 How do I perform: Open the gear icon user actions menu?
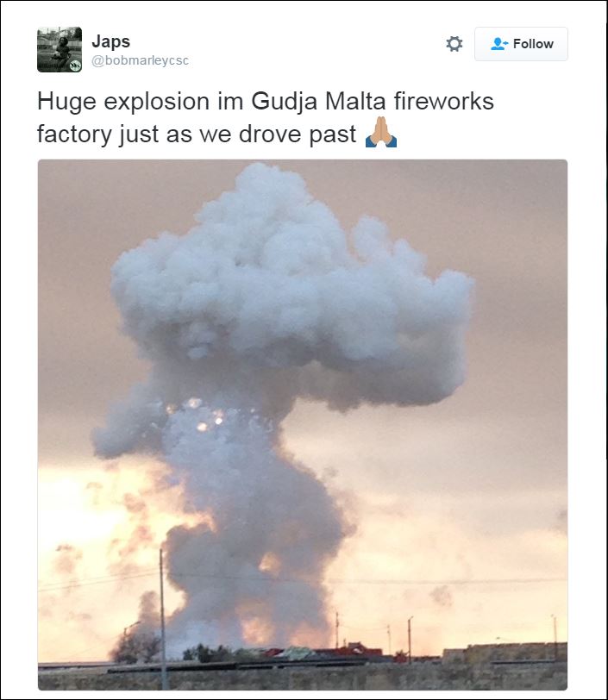[454, 44]
